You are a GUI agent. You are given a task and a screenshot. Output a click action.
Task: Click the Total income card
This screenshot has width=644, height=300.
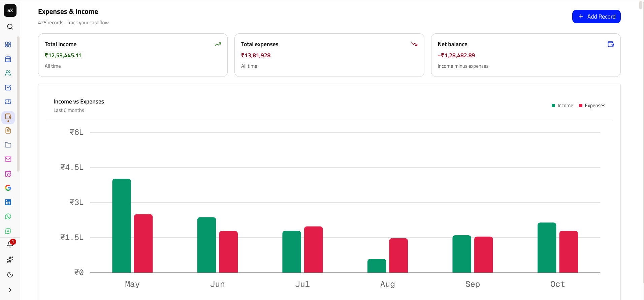coord(133,55)
